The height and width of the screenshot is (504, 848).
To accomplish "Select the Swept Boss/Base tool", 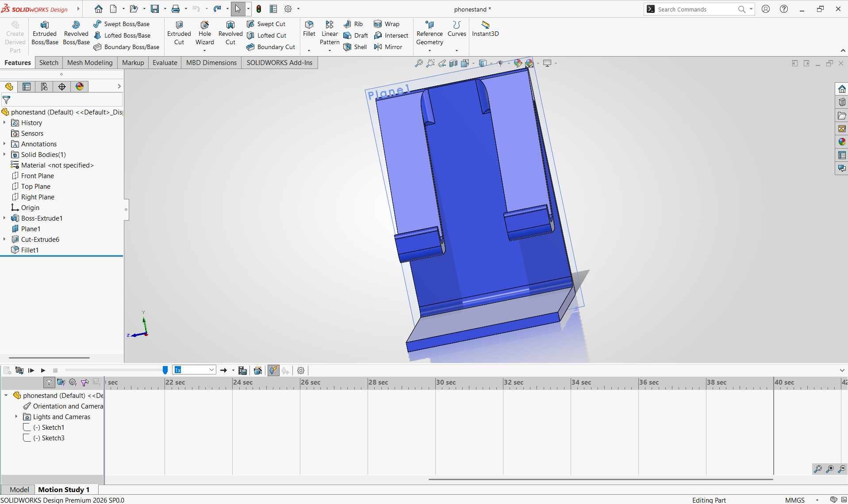I will click(122, 24).
